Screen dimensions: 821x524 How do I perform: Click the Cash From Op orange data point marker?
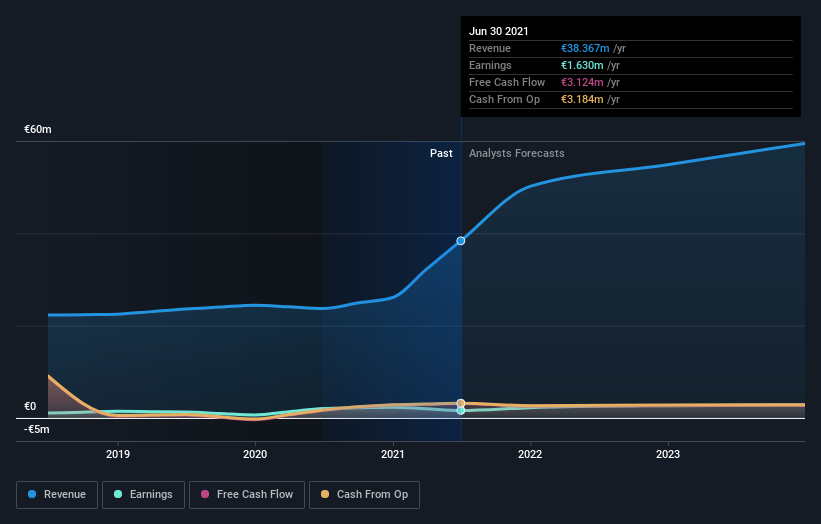tap(461, 403)
